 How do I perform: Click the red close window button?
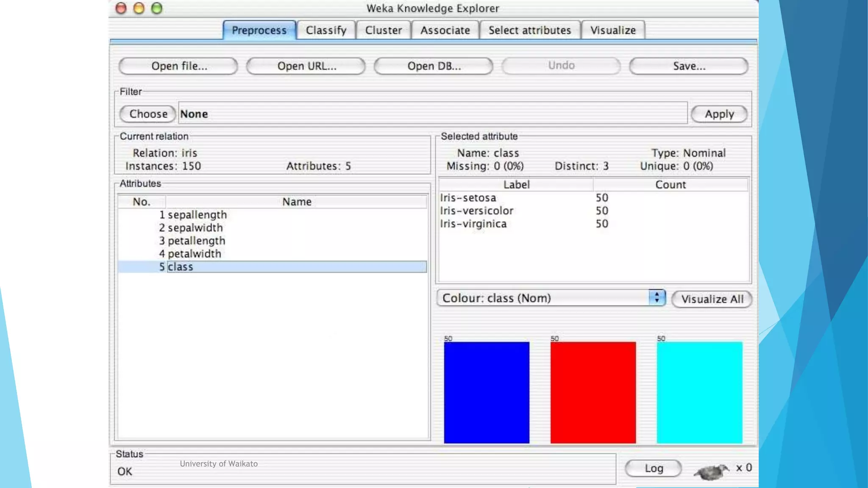tap(121, 8)
